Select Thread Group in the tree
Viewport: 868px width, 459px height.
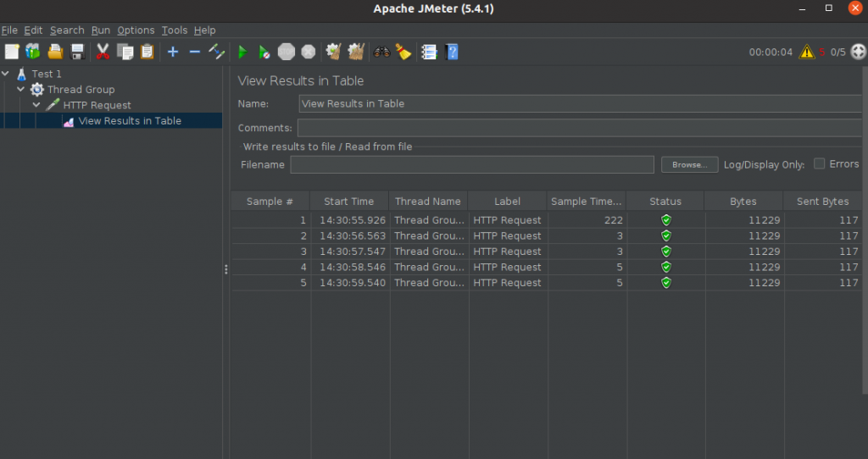pos(81,89)
